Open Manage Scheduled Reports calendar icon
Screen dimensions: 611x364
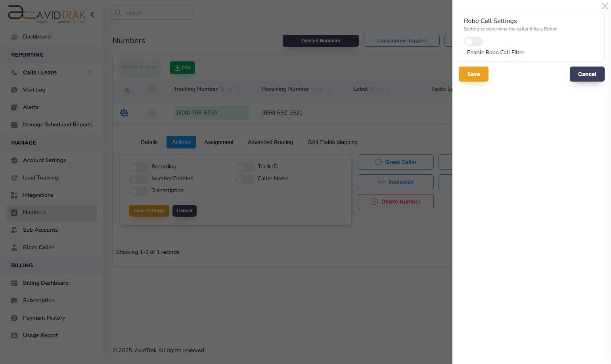tap(14, 124)
